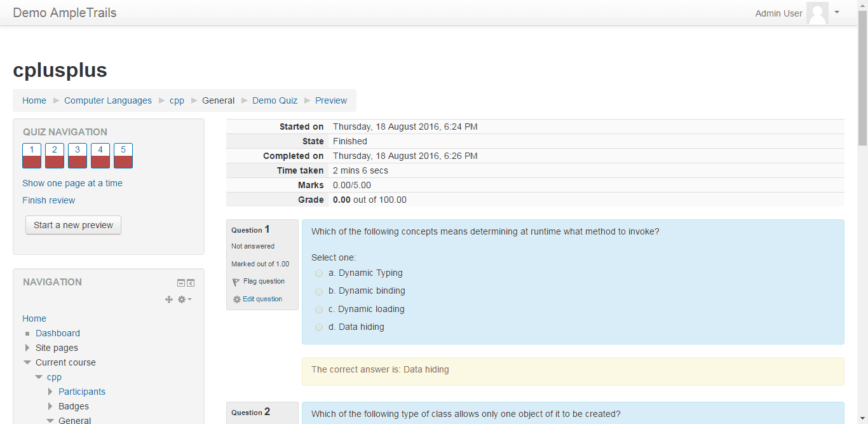Click the '0.00/5.00' marks value
868x424 pixels.
tap(352, 185)
